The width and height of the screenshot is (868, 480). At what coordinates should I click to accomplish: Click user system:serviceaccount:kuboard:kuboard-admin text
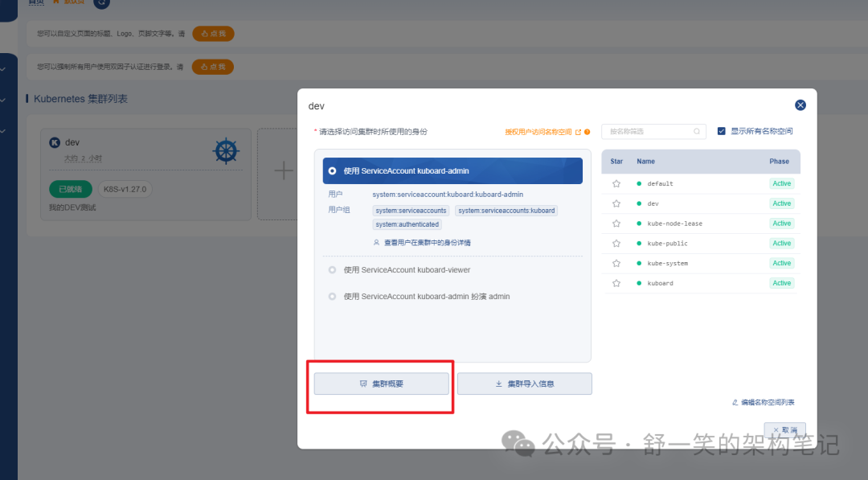click(448, 195)
